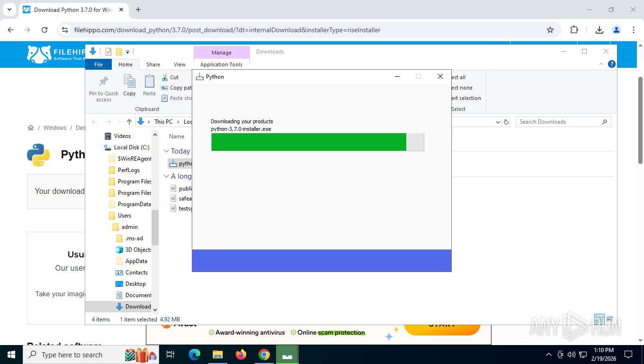
Task: Click This PC in Explorer breadcrumb
Action: (163, 122)
